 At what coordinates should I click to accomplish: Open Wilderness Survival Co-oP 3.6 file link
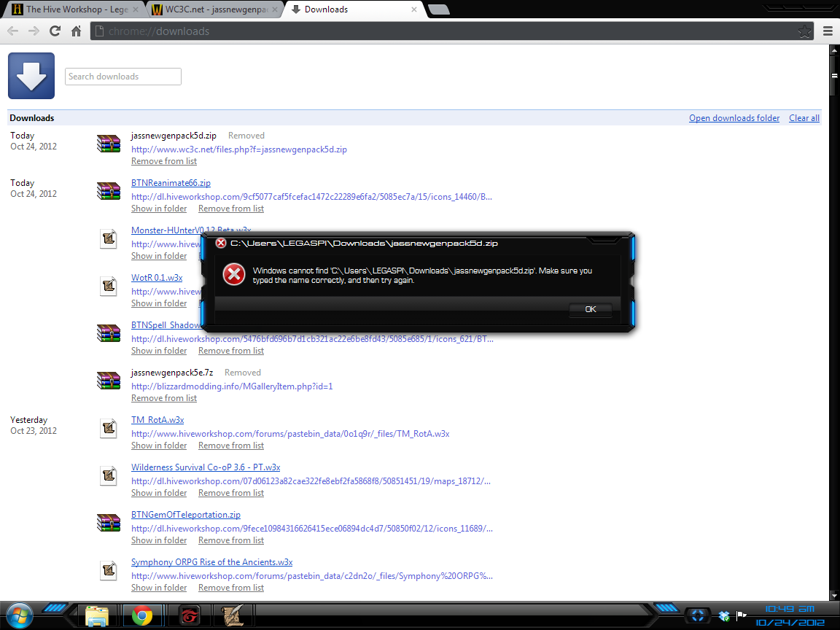[x=206, y=467]
